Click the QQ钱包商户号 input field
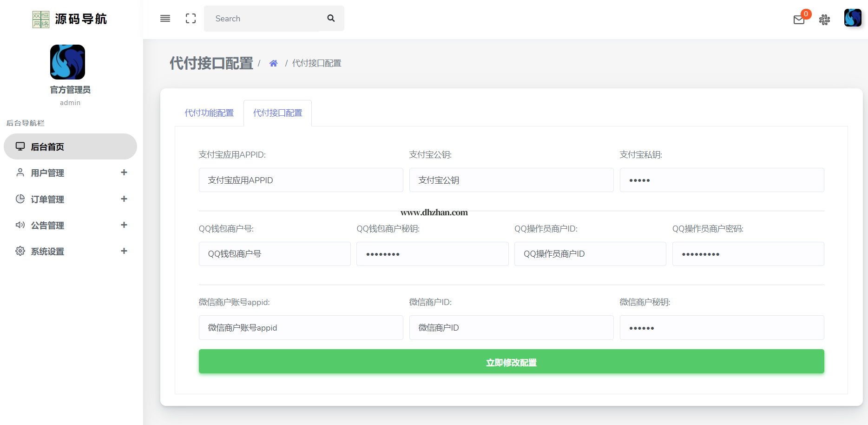Screen dimensions: 868x425 click(274, 254)
